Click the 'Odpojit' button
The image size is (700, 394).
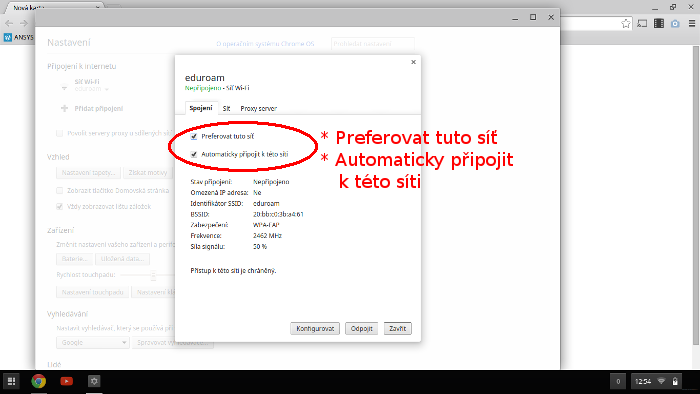[x=362, y=328]
